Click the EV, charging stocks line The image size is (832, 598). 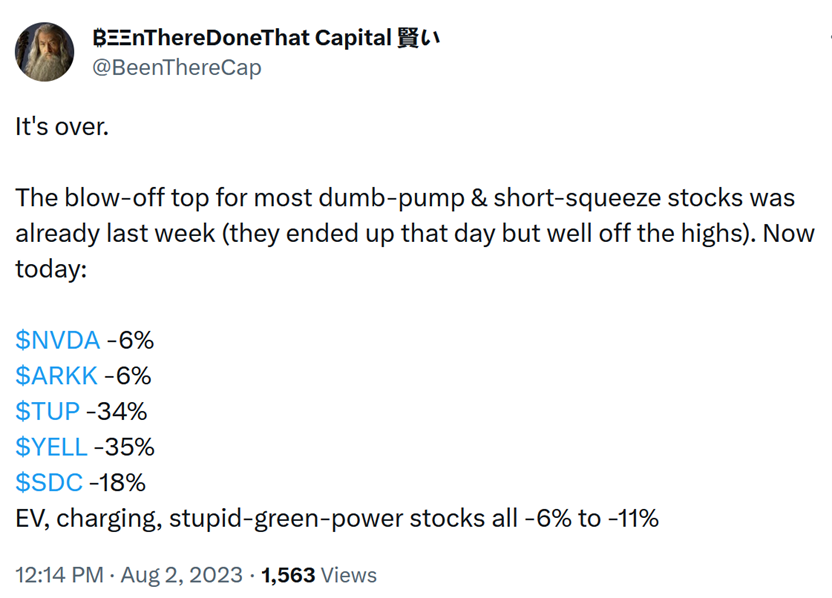pos(337,518)
